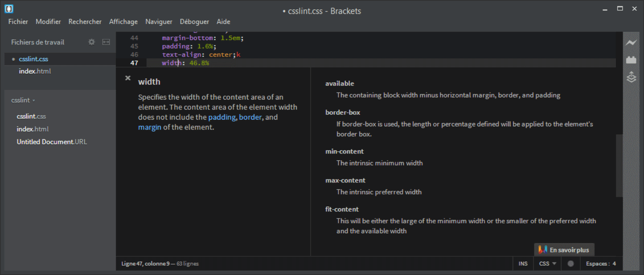Split the editor view icon
This screenshot has height=275, width=644.
(x=106, y=42)
